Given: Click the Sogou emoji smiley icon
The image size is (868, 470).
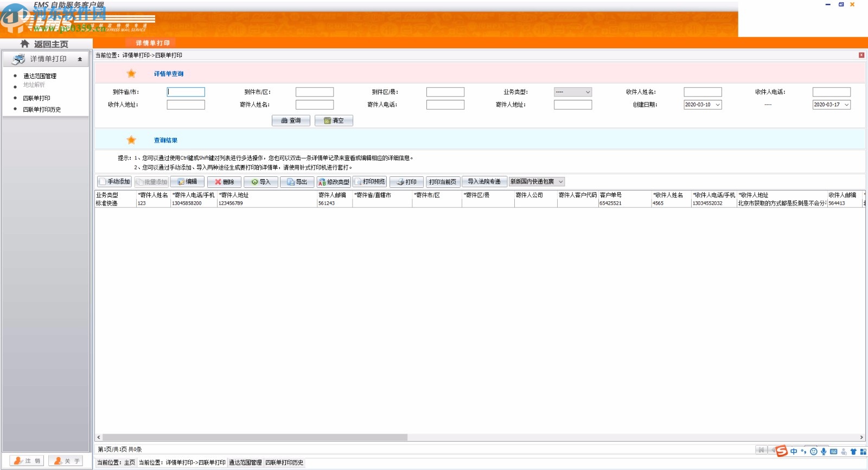Looking at the screenshot, I should pyautogui.click(x=814, y=452).
